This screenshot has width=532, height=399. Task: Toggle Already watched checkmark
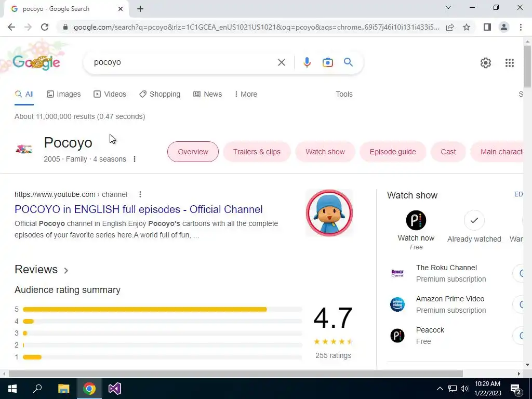tap(474, 220)
